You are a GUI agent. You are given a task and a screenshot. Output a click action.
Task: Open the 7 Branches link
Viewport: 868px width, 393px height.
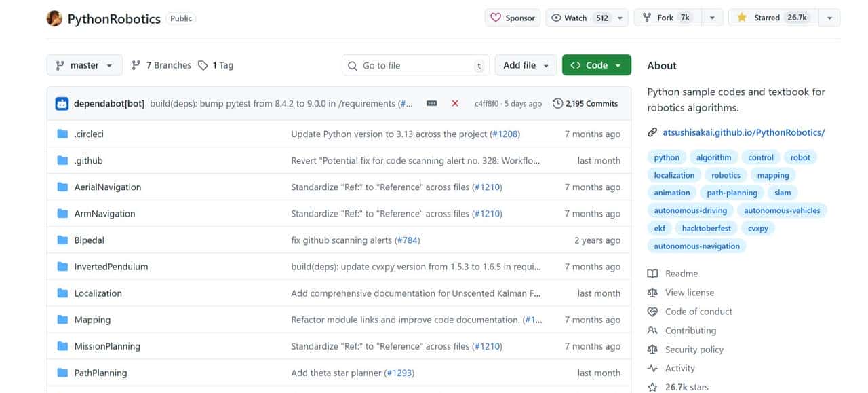[x=161, y=64]
